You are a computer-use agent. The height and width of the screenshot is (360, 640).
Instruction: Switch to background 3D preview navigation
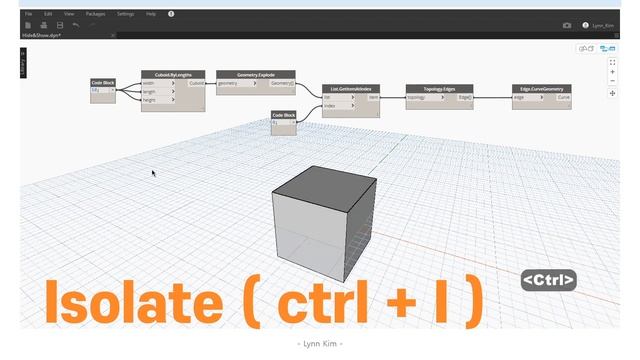tap(586, 49)
